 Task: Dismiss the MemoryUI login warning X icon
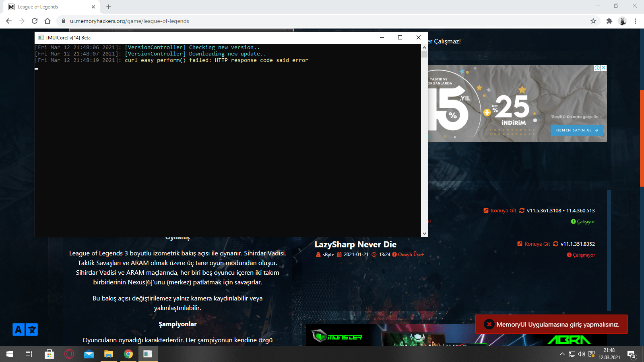click(489, 324)
